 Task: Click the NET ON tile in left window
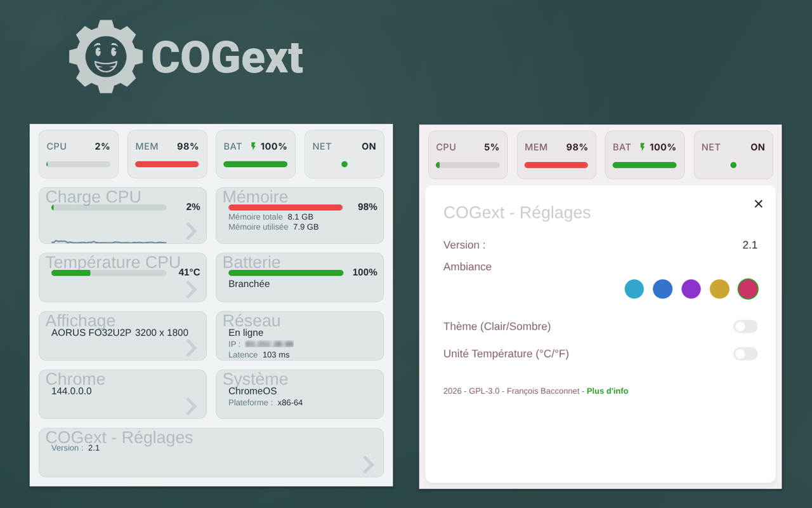(x=344, y=154)
